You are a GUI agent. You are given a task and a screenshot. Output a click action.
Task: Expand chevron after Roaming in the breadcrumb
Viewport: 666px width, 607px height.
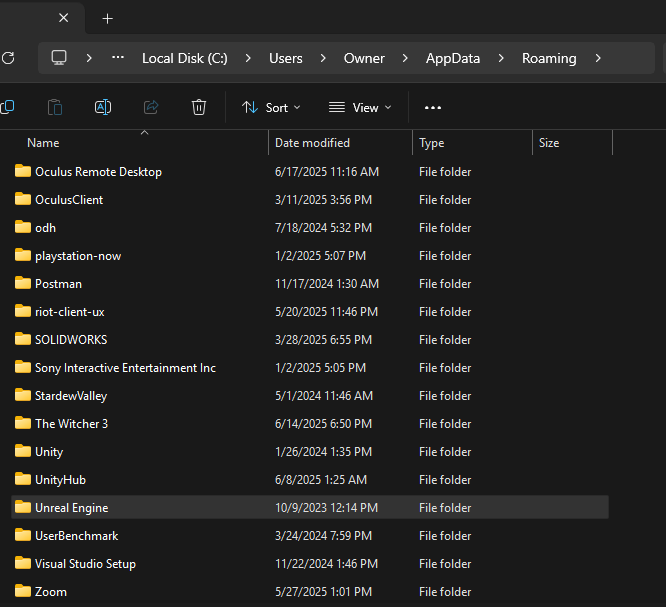[x=598, y=58]
